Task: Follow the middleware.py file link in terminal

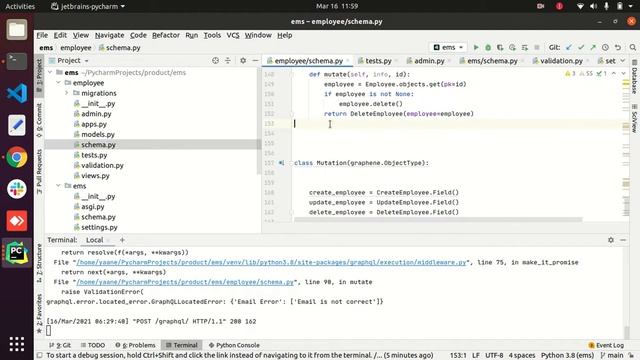Action: point(271,262)
